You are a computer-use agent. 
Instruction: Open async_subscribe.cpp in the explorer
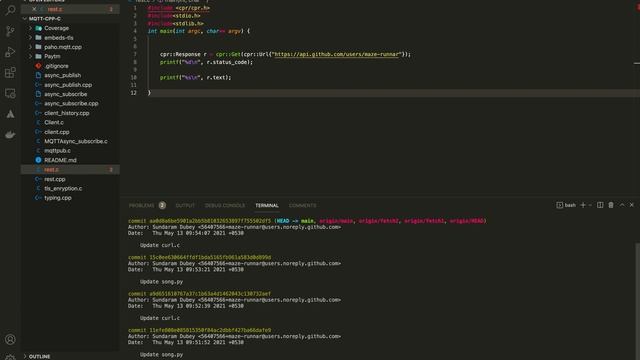point(70,103)
